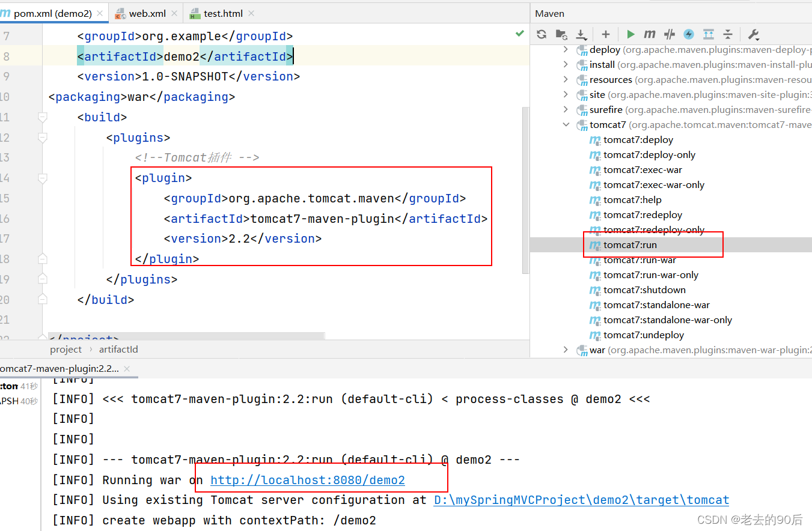This screenshot has width=812, height=531.
Task: Run the selected Maven build
Action: pos(630,34)
